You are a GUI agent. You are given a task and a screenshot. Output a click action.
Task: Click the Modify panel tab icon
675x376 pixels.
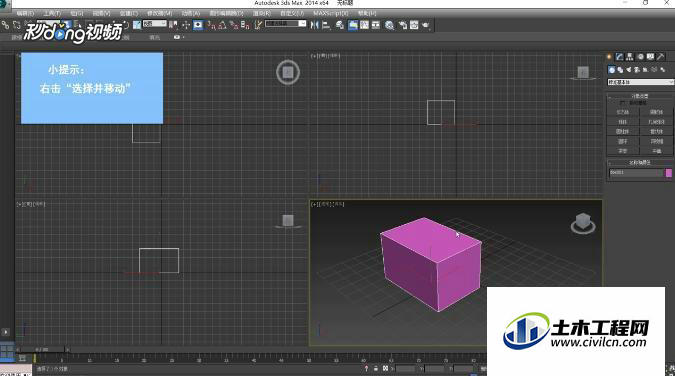[619, 56]
